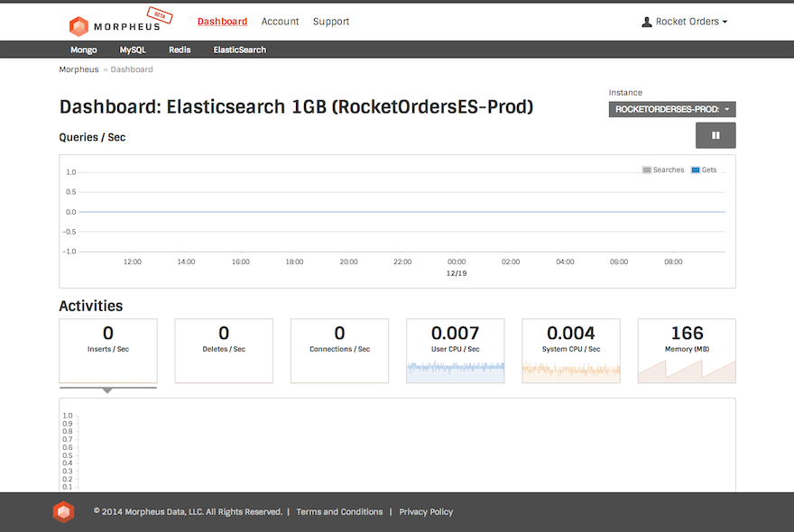The width and height of the screenshot is (794, 532).
Task: Pause the live chart updates
Action: (716, 135)
